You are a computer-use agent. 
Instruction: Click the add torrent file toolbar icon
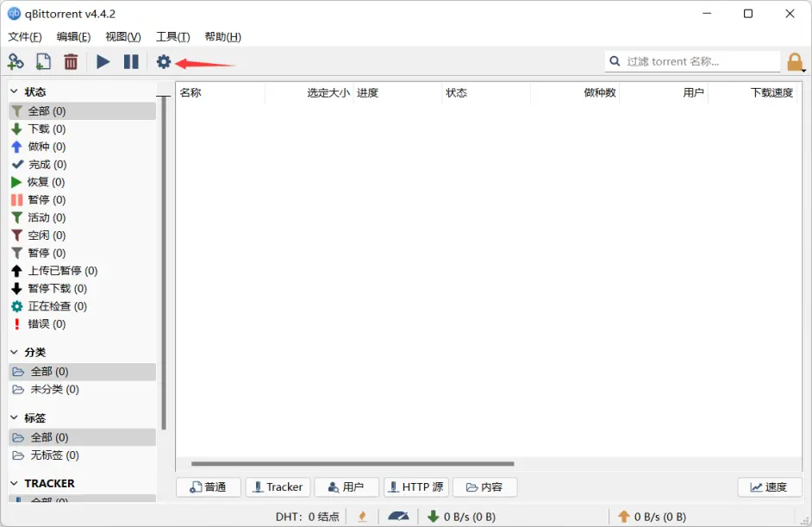(x=43, y=62)
